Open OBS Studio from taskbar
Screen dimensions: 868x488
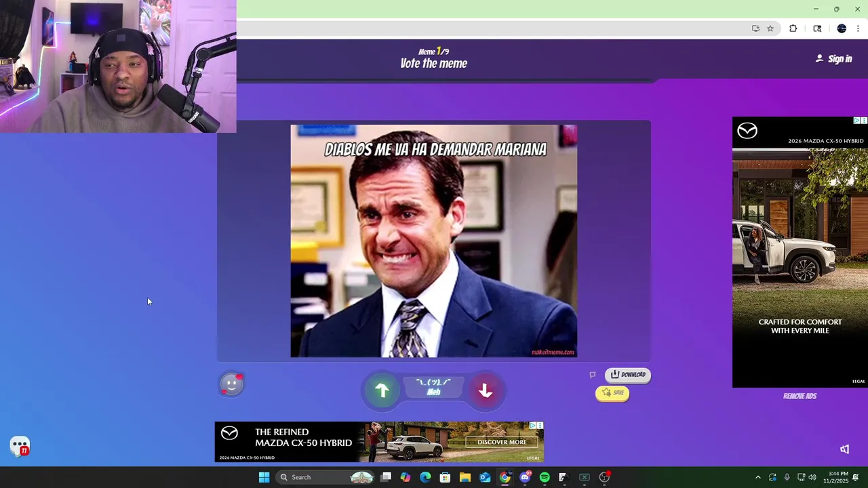(604, 477)
